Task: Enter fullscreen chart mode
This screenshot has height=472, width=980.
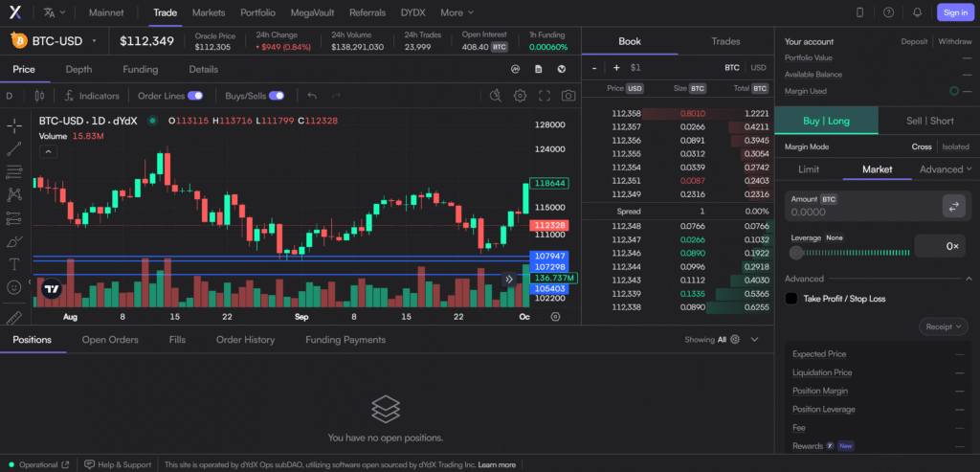Action: click(545, 96)
